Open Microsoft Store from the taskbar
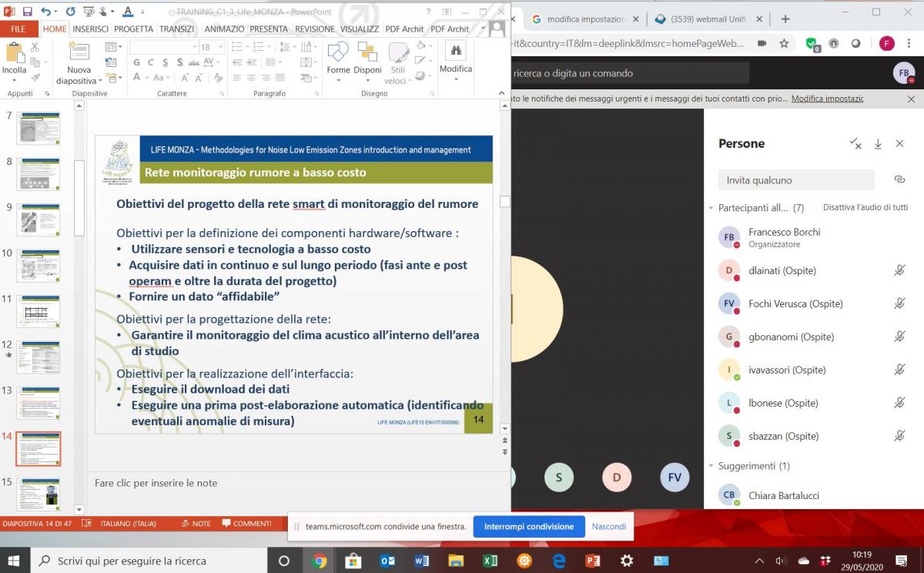 pyautogui.click(x=353, y=561)
